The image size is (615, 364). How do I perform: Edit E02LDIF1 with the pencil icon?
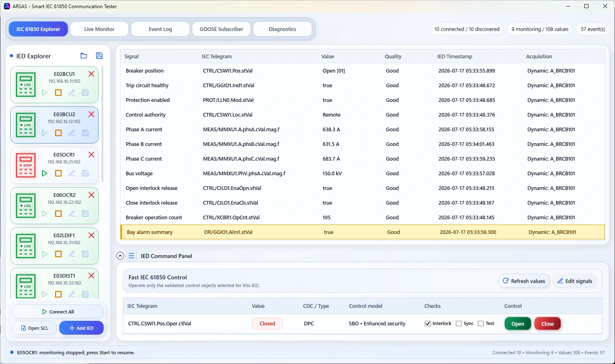72,254
